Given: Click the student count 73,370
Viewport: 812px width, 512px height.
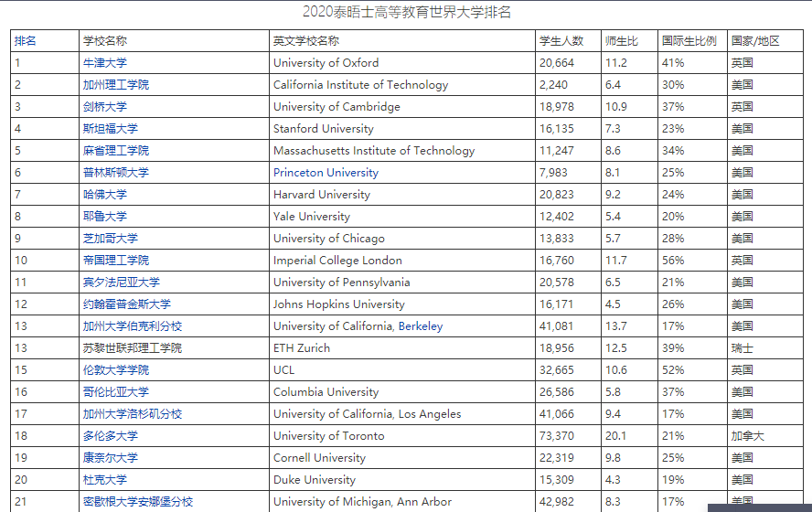Looking at the screenshot, I should 557,436.
